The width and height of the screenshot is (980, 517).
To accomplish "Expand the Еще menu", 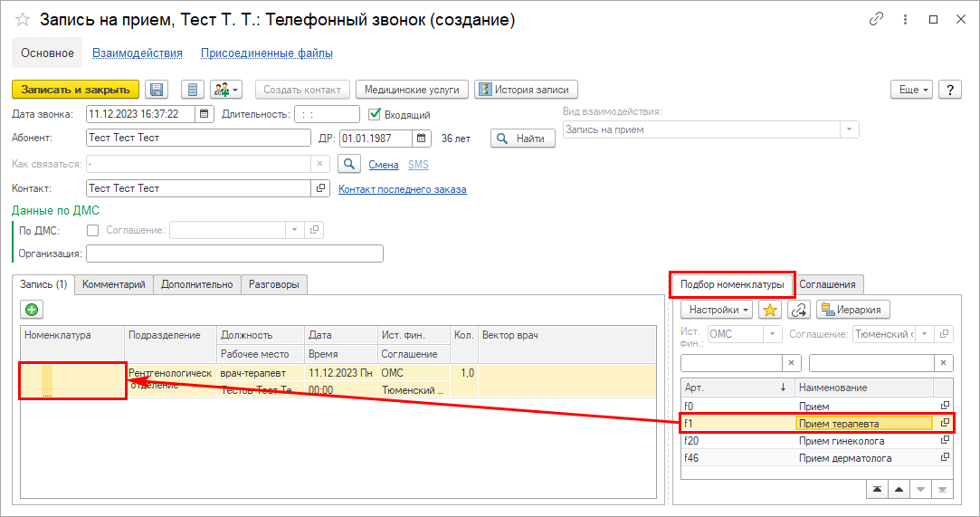I will click(x=910, y=90).
